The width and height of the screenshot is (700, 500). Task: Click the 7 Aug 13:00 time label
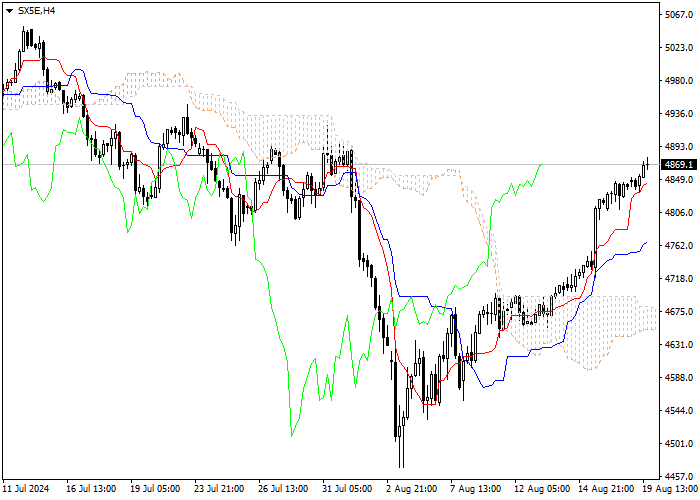coord(476,489)
